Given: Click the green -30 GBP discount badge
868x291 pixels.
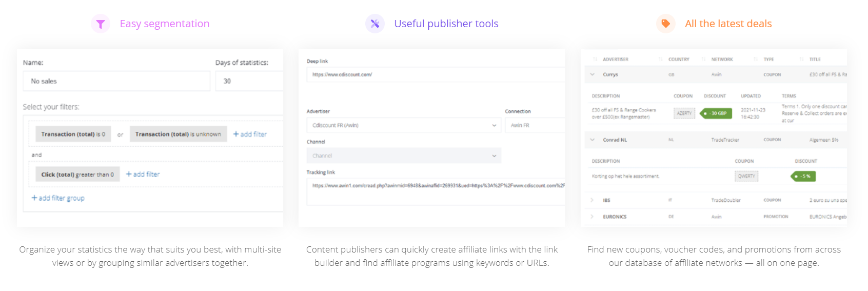Looking at the screenshot, I should click(x=716, y=113).
